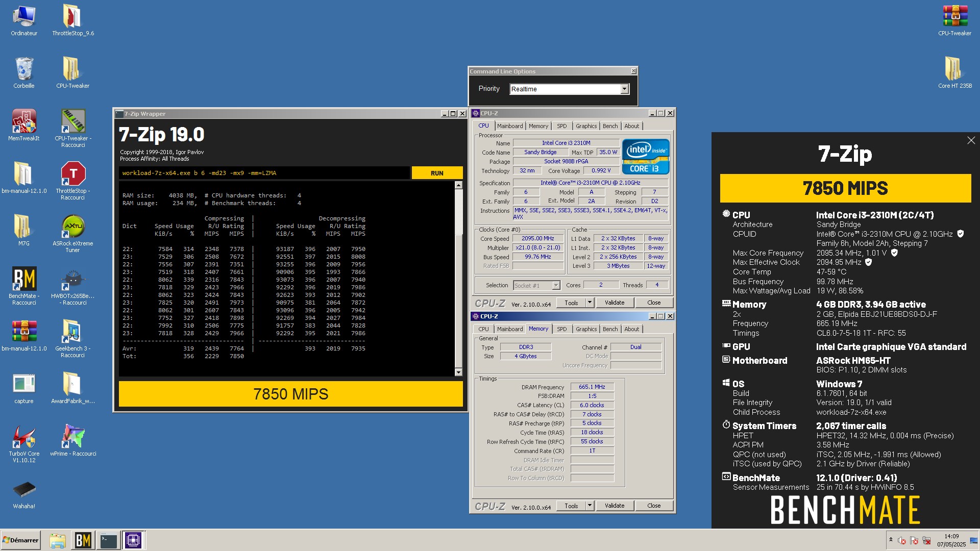Screen dimensions: 980x551
Task: Open Graphics tab in upper CPU-Z
Action: 586,126
